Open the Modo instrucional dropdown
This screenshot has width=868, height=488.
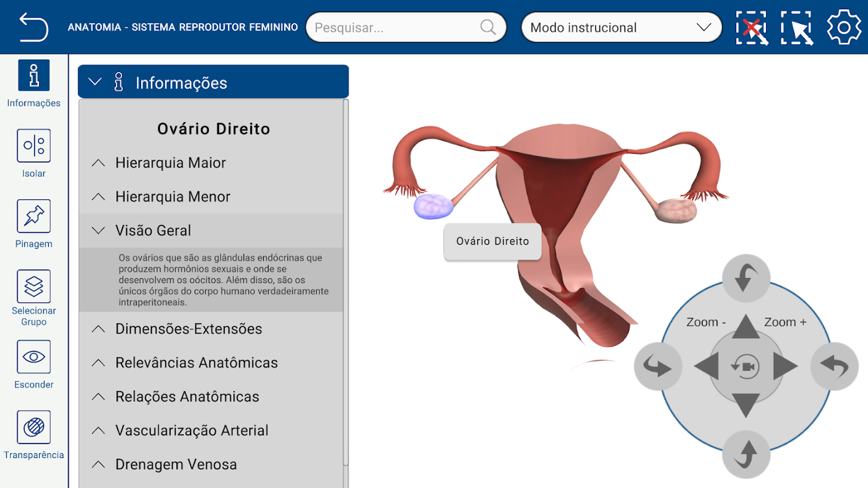[x=621, y=27]
